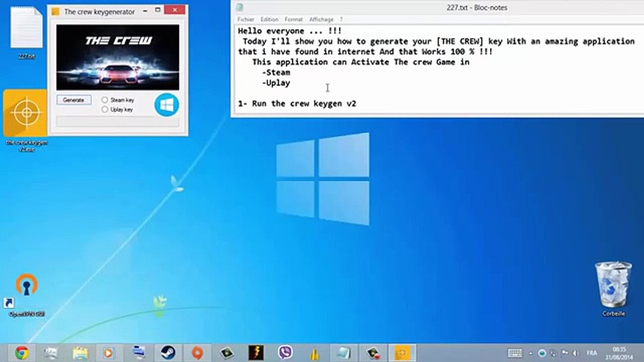Open Steam from the taskbar
The image size is (644, 362).
(168, 353)
